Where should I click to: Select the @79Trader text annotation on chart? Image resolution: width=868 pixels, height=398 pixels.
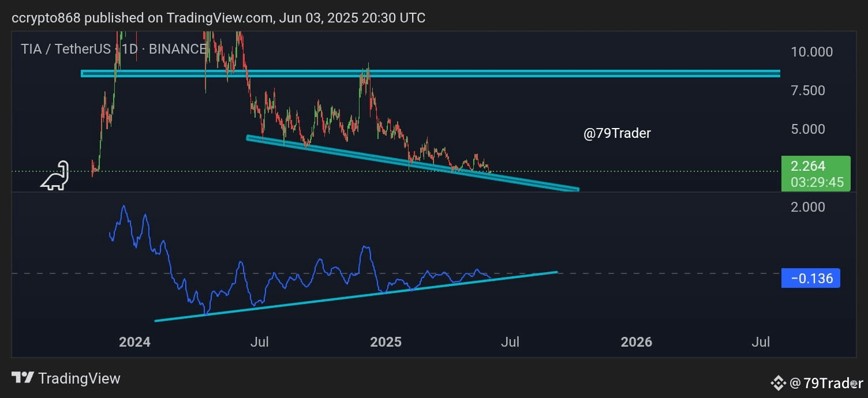[x=617, y=133]
